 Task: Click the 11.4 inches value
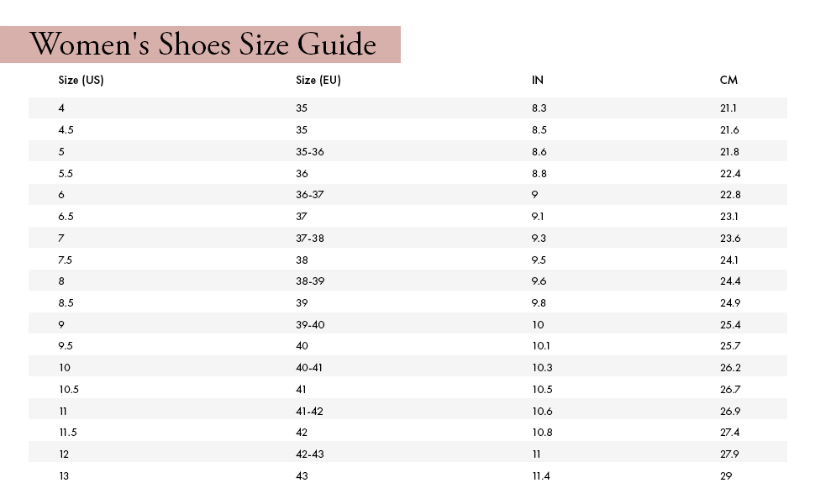point(541,476)
